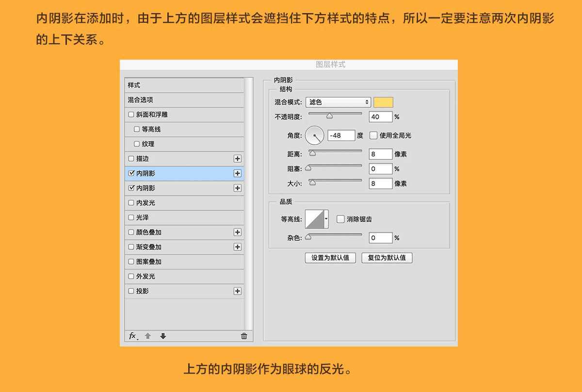
Task: Click the plus icon next to 渐变叠加
Action: tap(237, 247)
